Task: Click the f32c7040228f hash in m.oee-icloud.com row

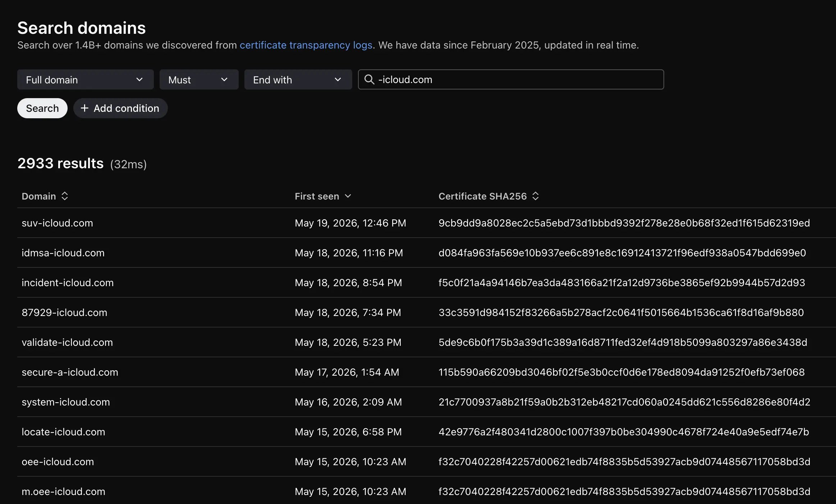Action: 625,491
